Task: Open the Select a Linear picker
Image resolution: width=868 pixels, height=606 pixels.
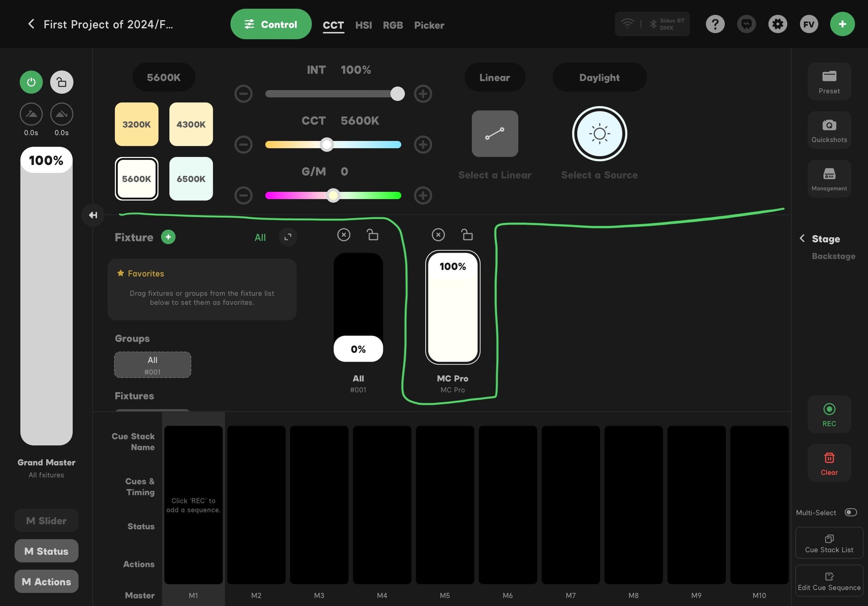Action: click(495, 133)
